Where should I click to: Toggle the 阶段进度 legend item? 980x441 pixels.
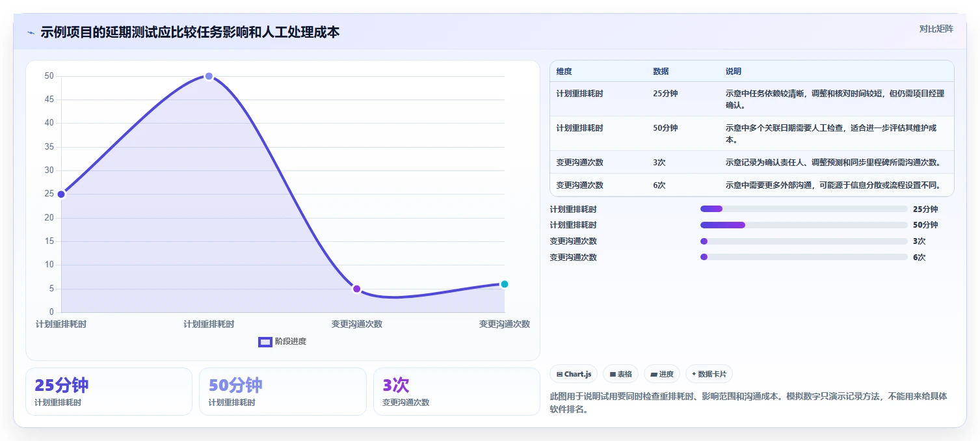click(282, 341)
